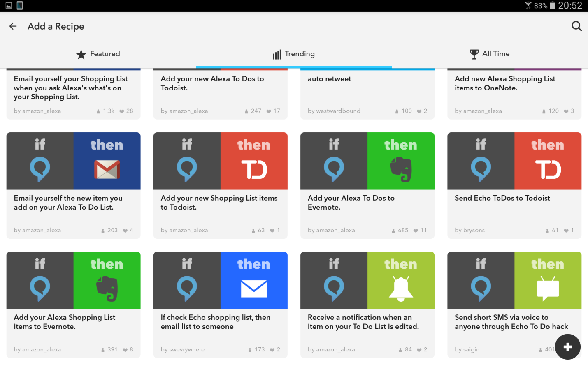Open 'If check Echo shopping list' recipe title
Viewport: 588px width, 367px height.
click(x=216, y=321)
